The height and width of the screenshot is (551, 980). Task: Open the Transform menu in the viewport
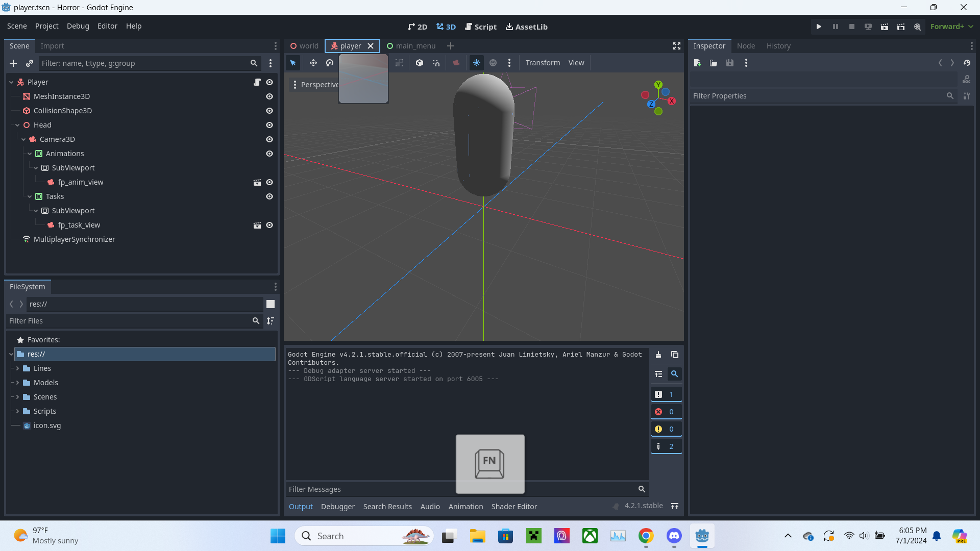pyautogui.click(x=543, y=62)
